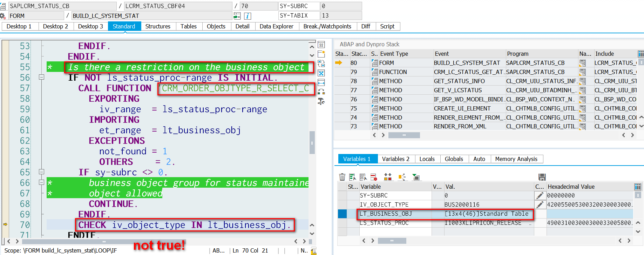Click the down chevron beside the Variables table scrollbar

click(638, 231)
